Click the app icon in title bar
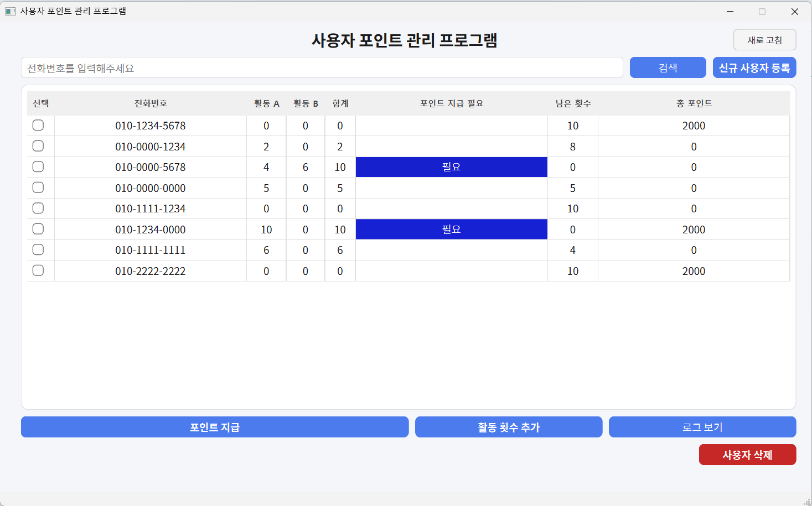Screen dimensions: 812x506 [x=10, y=12]
